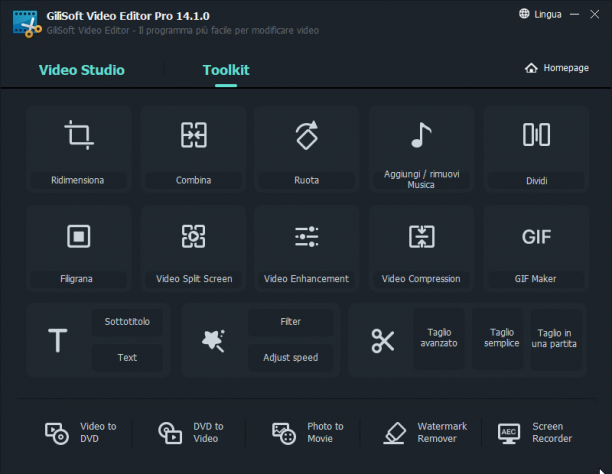Open the Filter tool button
The image size is (612, 474).
coord(290,322)
